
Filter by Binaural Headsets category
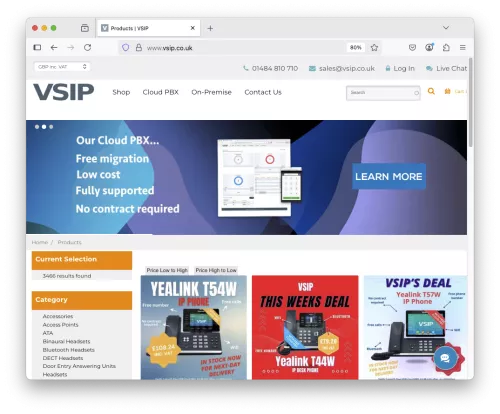[x=66, y=341]
